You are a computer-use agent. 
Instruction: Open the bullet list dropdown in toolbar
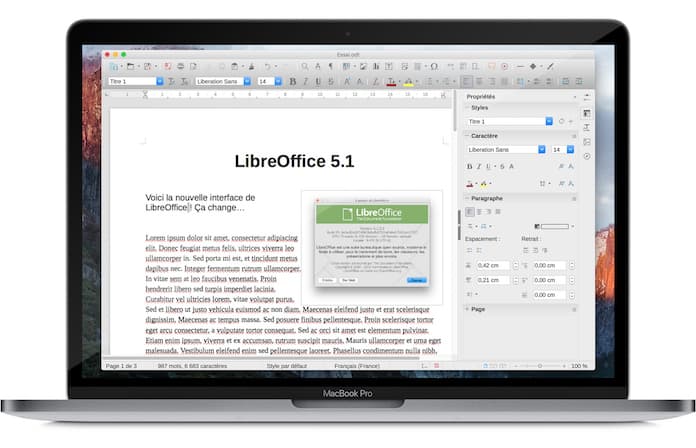pyautogui.click(x=437, y=81)
